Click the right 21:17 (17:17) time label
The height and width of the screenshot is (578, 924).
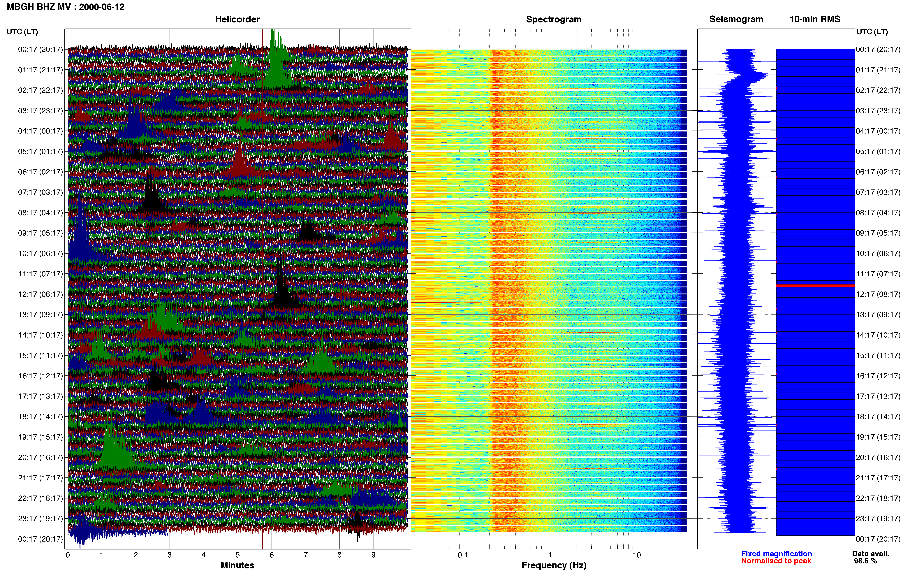(x=878, y=478)
